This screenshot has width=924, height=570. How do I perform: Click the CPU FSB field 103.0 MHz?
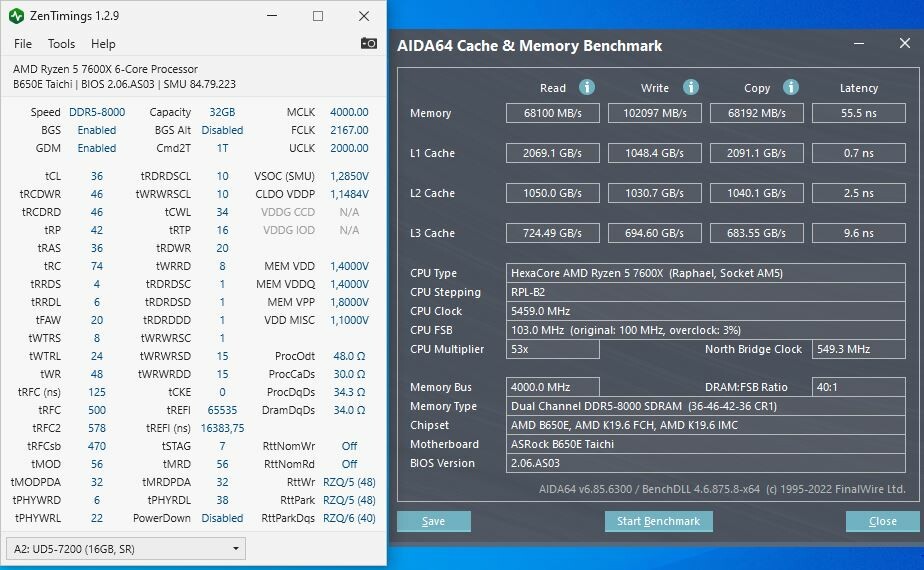point(705,330)
